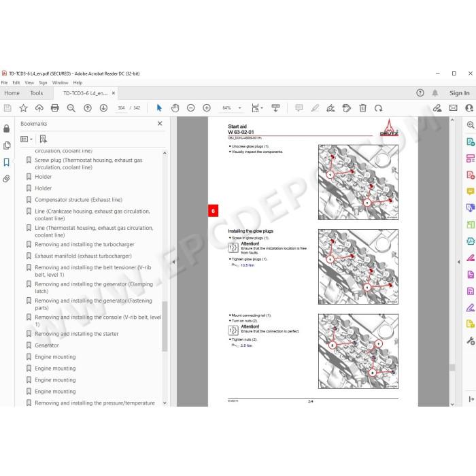Activate the Hand pan tool
Image resolution: width=476 pixels, height=476 pixels.
coord(175,108)
